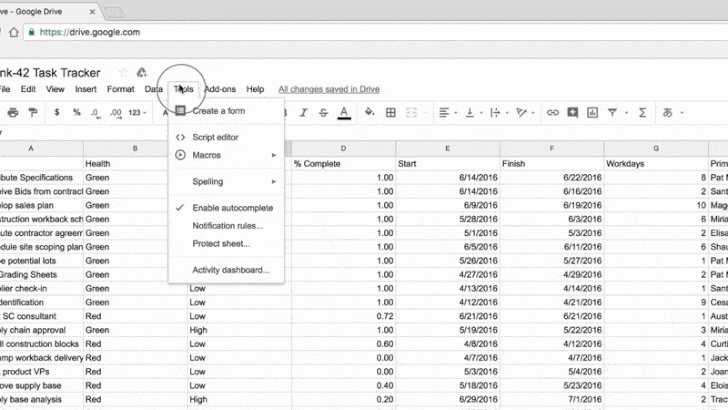Decrease decimal places icon

coord(96,113)
